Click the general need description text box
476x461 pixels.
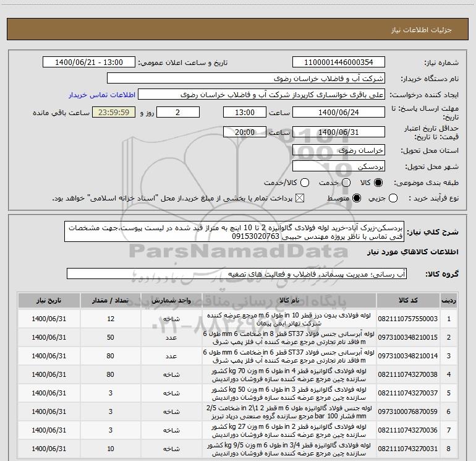pos(234,232)
